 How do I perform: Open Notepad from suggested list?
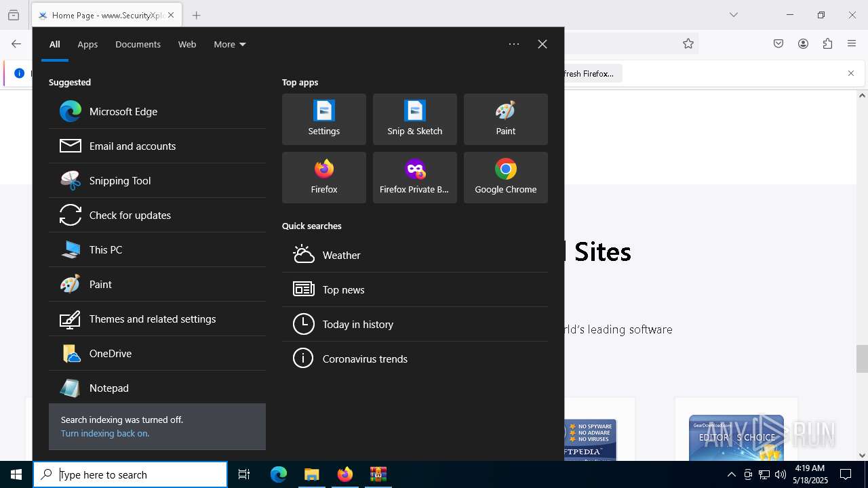click(x=157, y=388)
